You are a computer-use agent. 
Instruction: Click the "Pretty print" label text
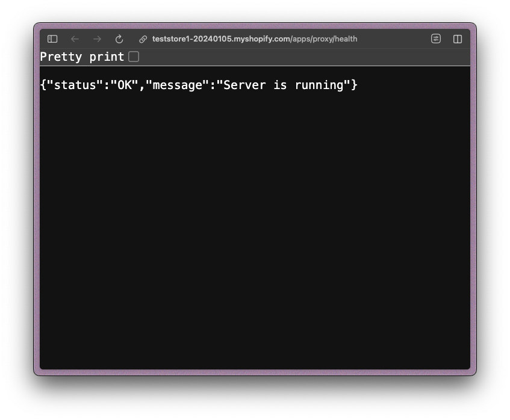click(x=82, y=57)
